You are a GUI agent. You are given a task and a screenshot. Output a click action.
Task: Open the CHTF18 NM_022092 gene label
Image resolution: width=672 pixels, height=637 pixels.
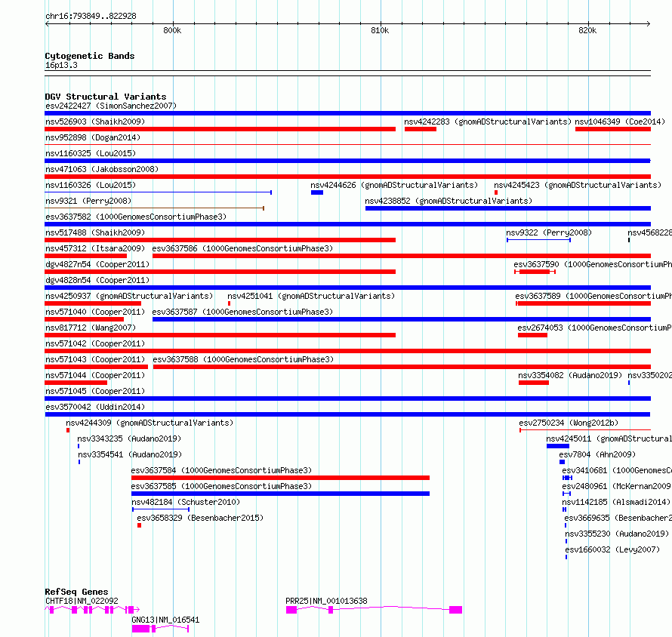coord(82,601)
